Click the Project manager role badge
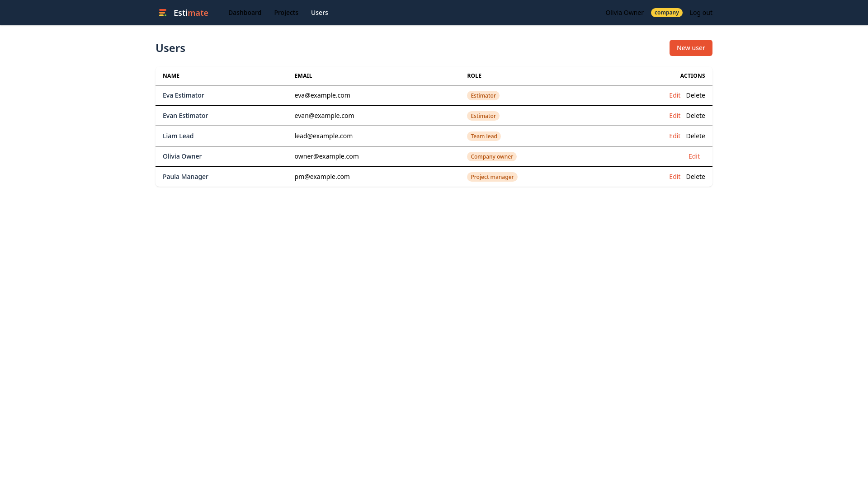 tap(492, 177)
